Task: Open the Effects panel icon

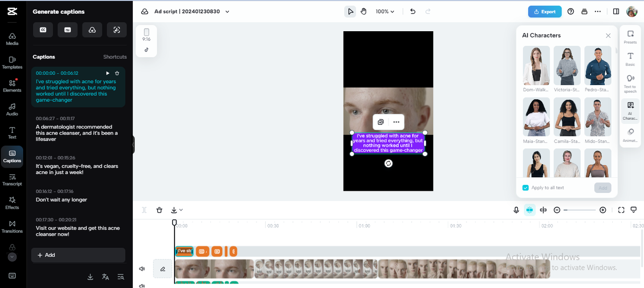Action: 12,203
